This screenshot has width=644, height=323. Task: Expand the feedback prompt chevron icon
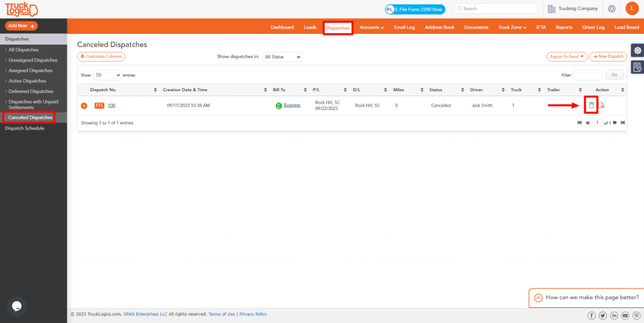pos(538,298)
